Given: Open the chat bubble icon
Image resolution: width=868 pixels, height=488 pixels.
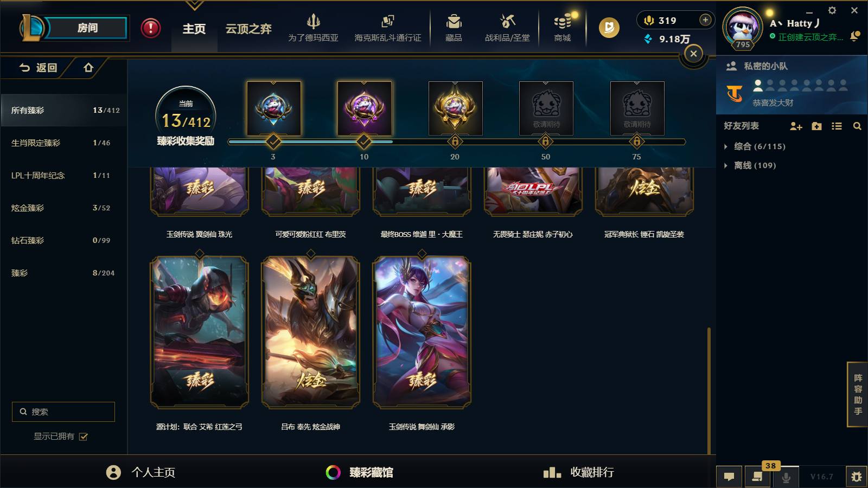Looking at the screenshot, I should (729, 477).
